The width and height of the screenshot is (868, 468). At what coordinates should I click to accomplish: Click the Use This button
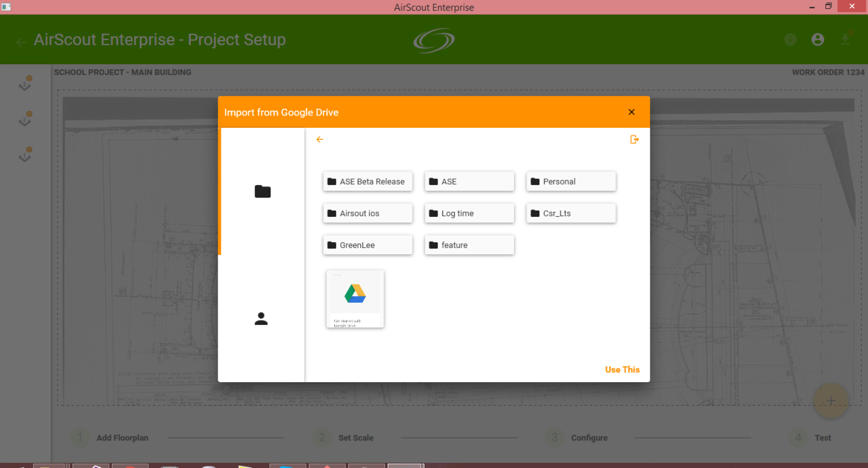point(622,370)
